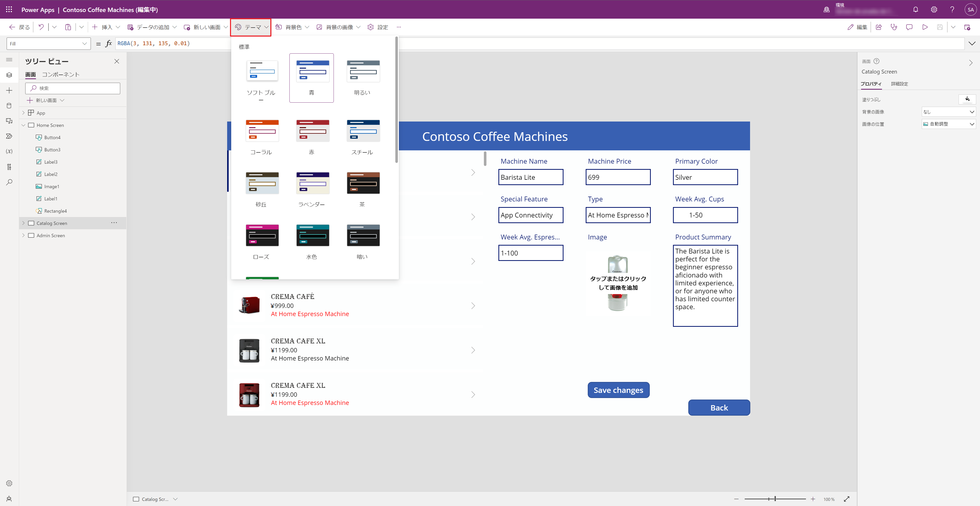Adjust the zoom slider in status bar
The height and width of the screenshot is (506, 980).
775,499
